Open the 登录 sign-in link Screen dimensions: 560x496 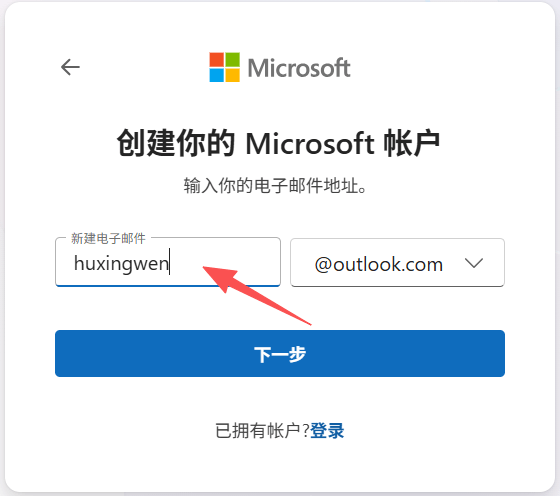tap(327, 431)
